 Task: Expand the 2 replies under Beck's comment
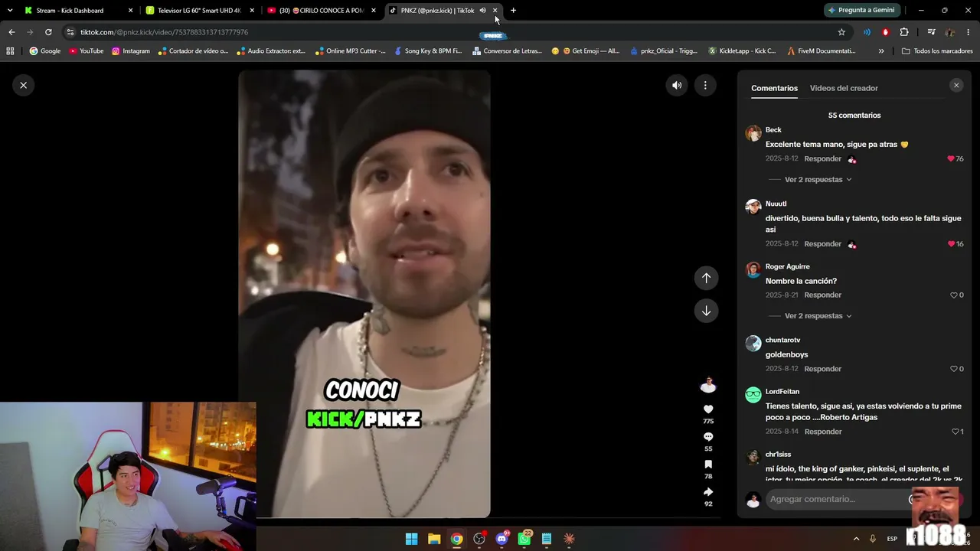coord(818,180)
